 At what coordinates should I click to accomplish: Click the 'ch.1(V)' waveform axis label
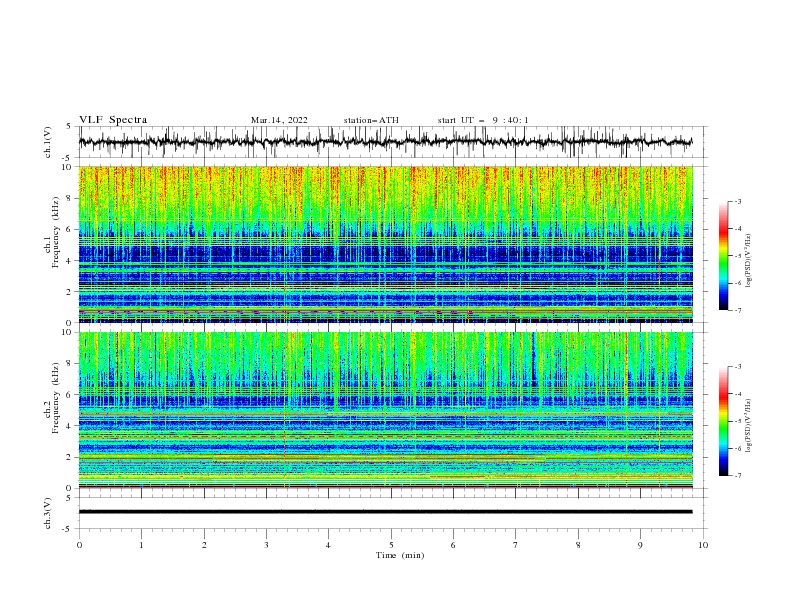click(x=47, y=142)
